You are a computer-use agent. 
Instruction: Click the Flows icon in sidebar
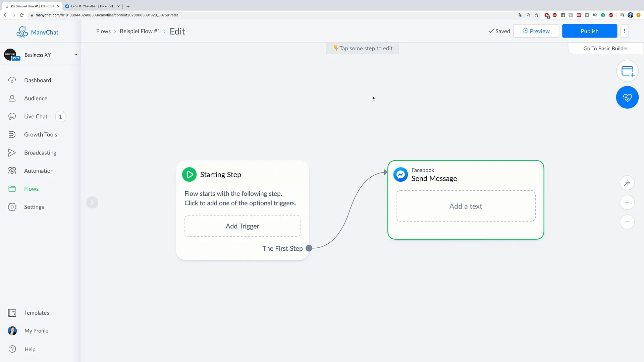pyautogui.click(x=12, y=189)
